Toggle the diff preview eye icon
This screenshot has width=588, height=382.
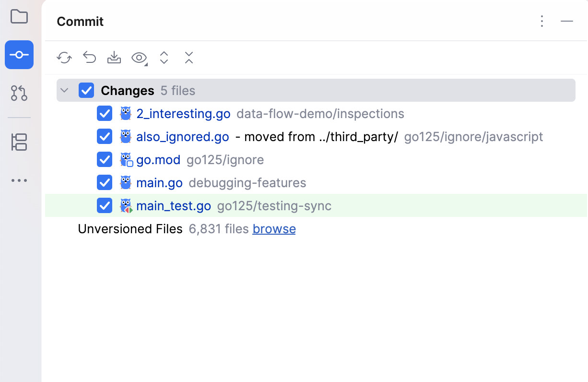pyautogui.click(x=138, y=58)
